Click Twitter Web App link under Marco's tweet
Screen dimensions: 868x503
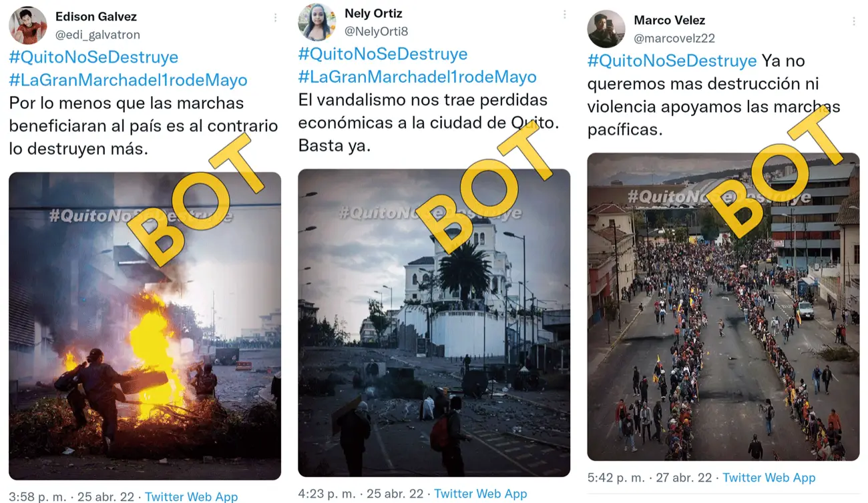(x=769, y=478)
